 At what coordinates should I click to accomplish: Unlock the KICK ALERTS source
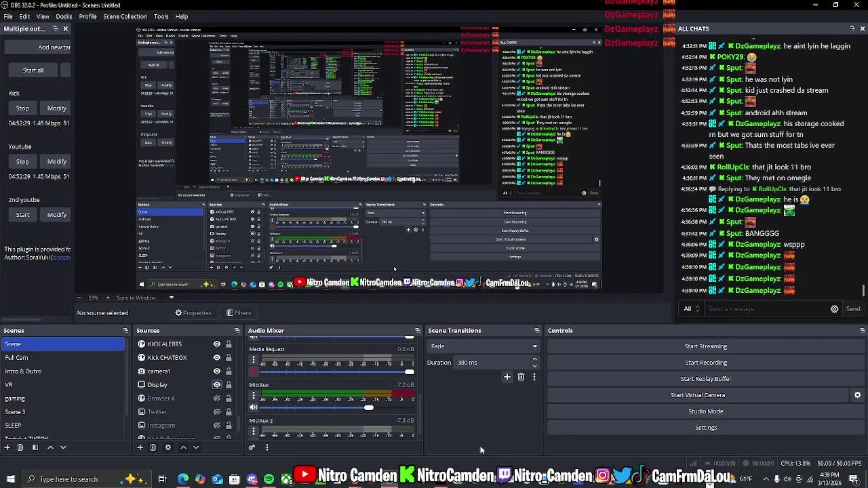[x=229, y=344]
